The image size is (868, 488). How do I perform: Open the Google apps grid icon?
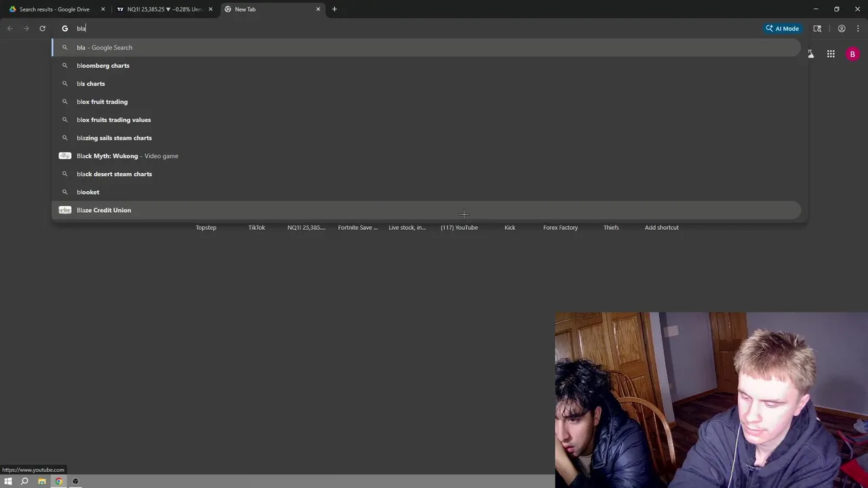pyautogui.click(x=831, y=54)
